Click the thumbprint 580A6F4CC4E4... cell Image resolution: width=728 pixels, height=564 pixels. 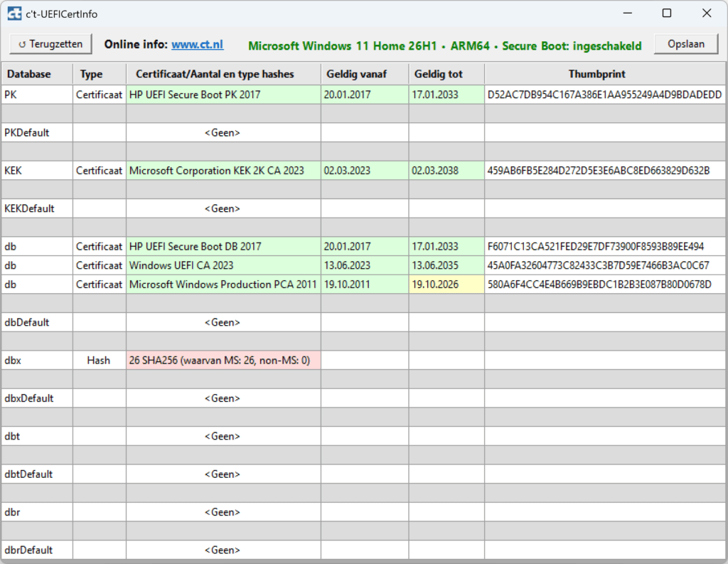pyautogui.click(x=605, y=284)
